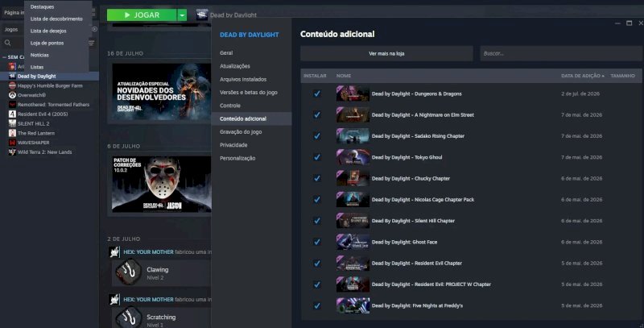Open Patch de Correções 10.0.2 news image

click(x=162, y=184)
